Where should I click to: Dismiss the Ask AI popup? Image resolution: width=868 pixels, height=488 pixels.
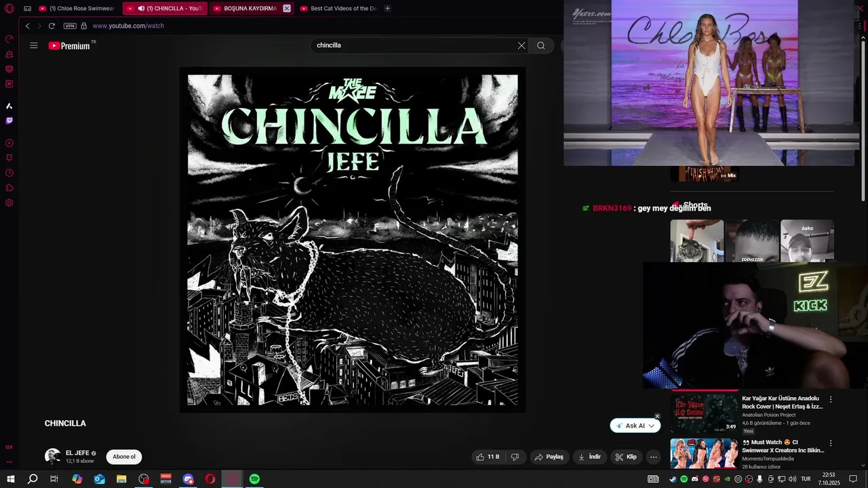click(x=657, y=416)
